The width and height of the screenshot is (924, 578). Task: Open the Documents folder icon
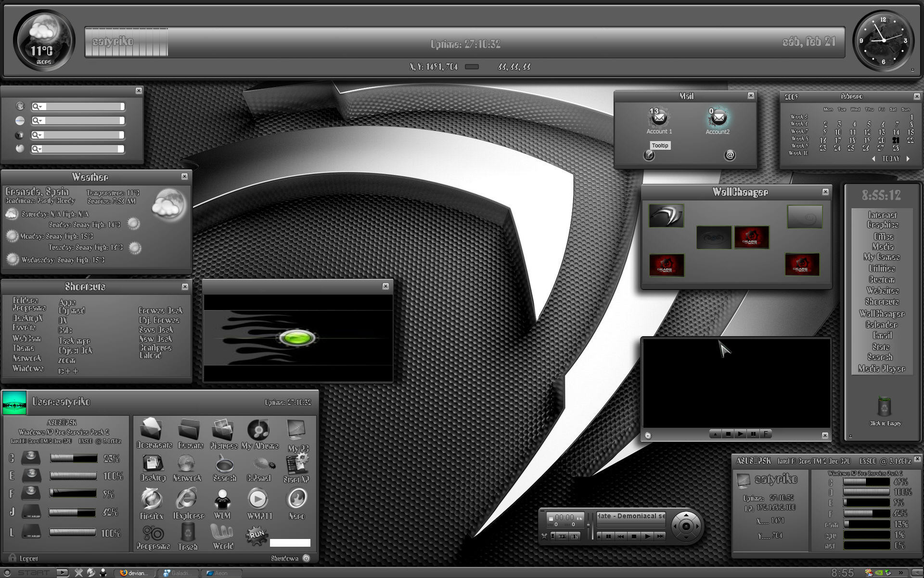tap(152, 428)
